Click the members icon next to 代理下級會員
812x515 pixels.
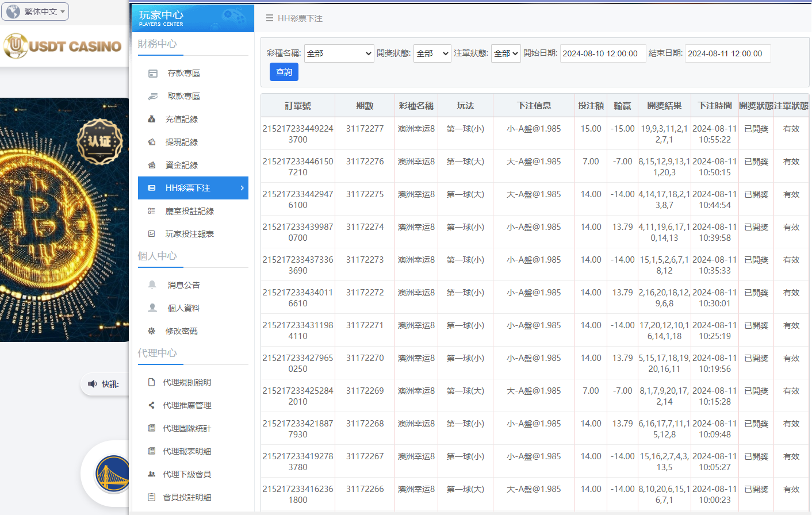(x=151, y=474)
